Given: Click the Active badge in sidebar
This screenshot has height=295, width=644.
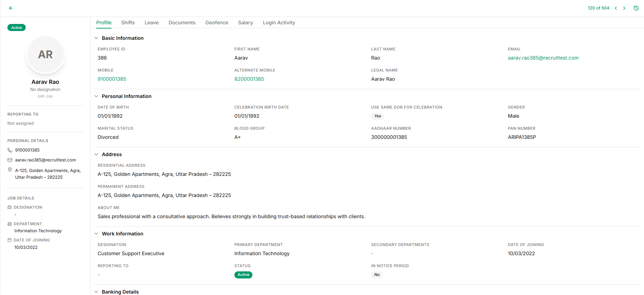Looking at the screenshot, I should point(17,27).
